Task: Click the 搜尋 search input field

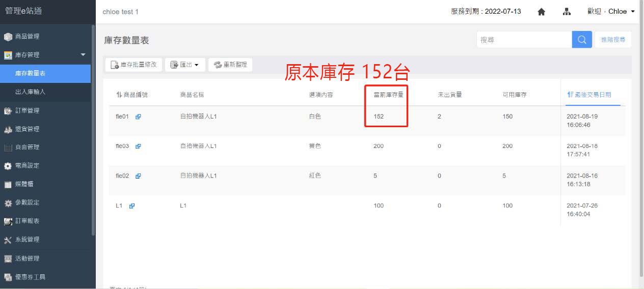Action: [524, 40]
